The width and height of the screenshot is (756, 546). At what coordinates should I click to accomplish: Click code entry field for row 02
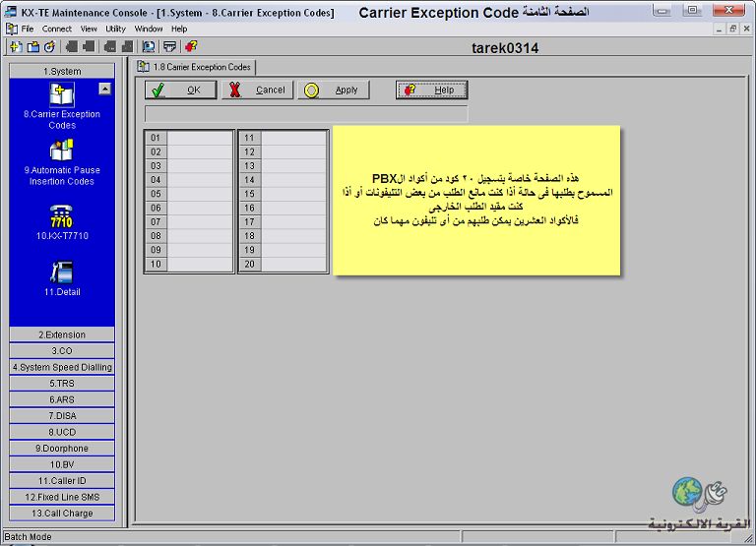200,152
